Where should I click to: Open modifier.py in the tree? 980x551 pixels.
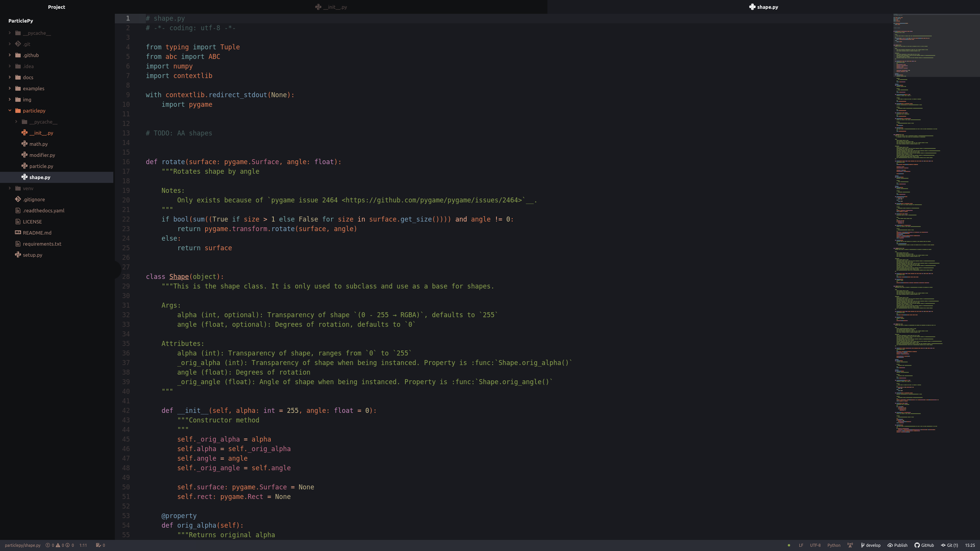click(42, 155)
